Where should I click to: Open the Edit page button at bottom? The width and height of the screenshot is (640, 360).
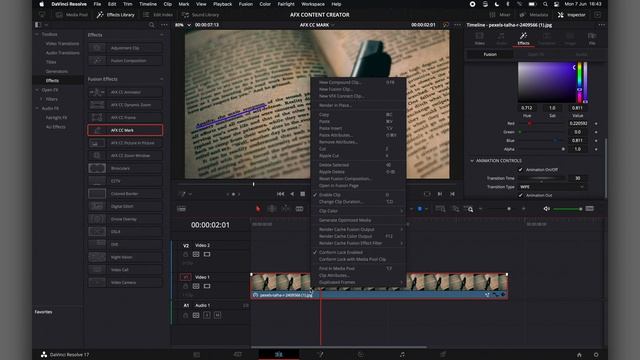[279, 354]
